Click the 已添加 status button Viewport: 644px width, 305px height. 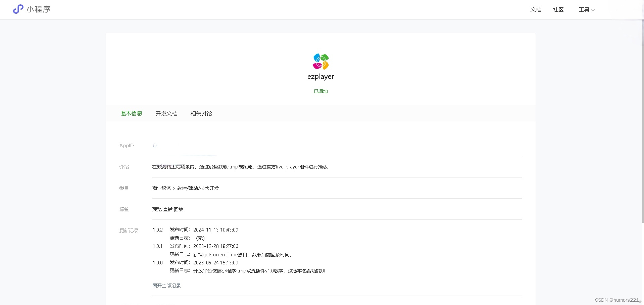pyautogui.click(x=321, y=91)
